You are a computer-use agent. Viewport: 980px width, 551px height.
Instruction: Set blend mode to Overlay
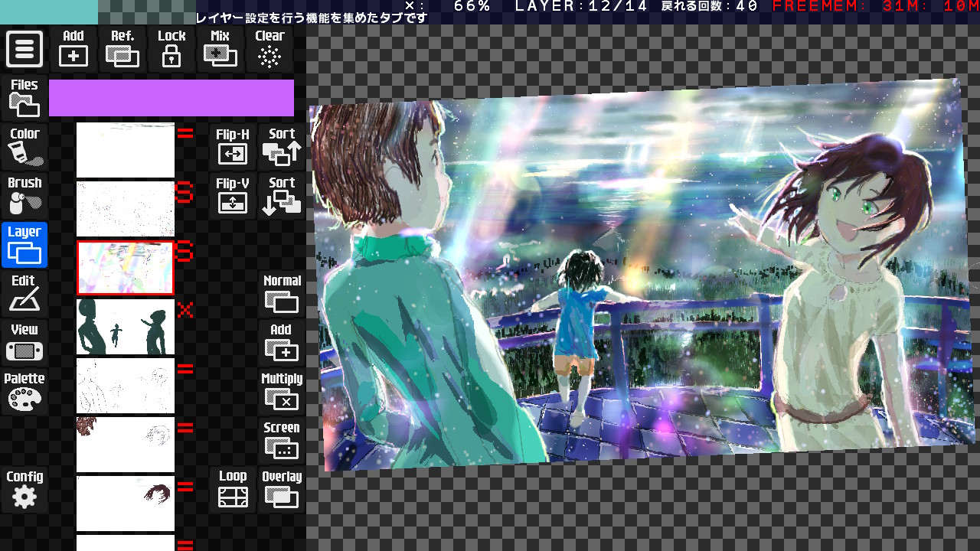point(282,490)
